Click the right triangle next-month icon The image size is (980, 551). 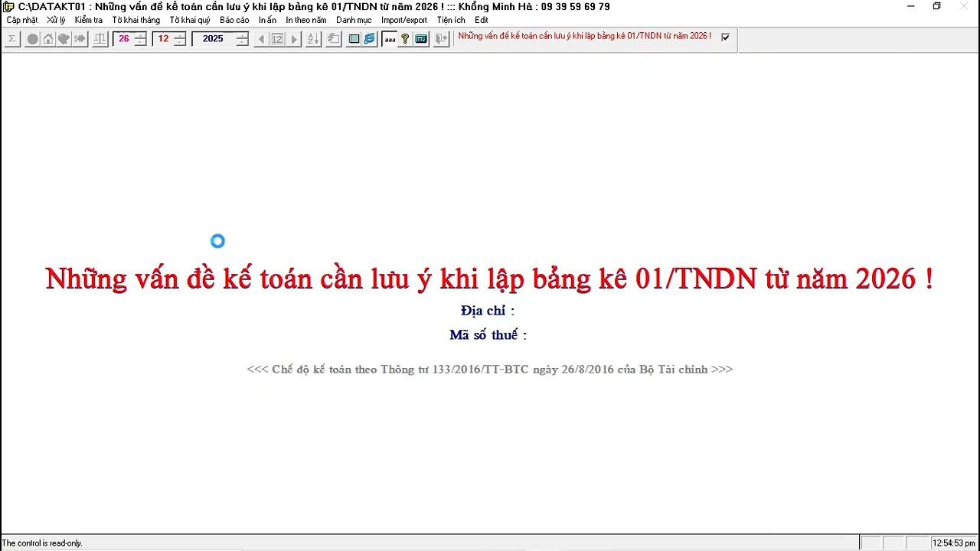294,39
